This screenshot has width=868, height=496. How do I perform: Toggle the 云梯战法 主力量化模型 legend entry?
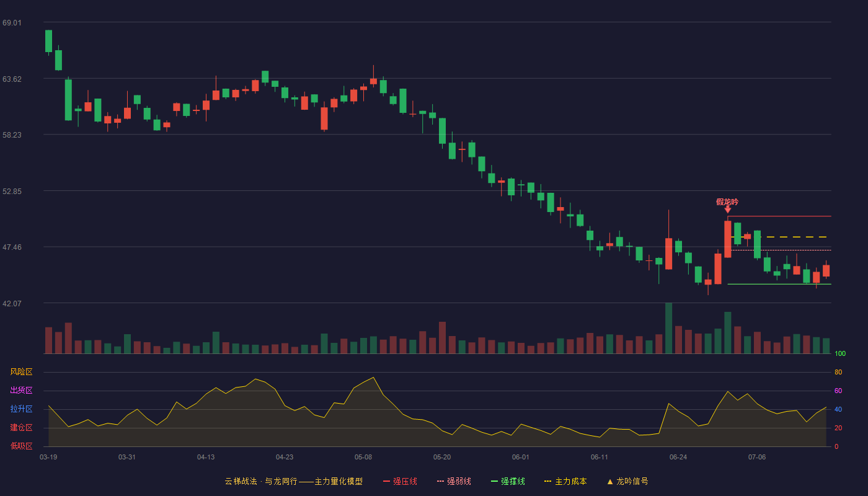click(x=293, y=481)
